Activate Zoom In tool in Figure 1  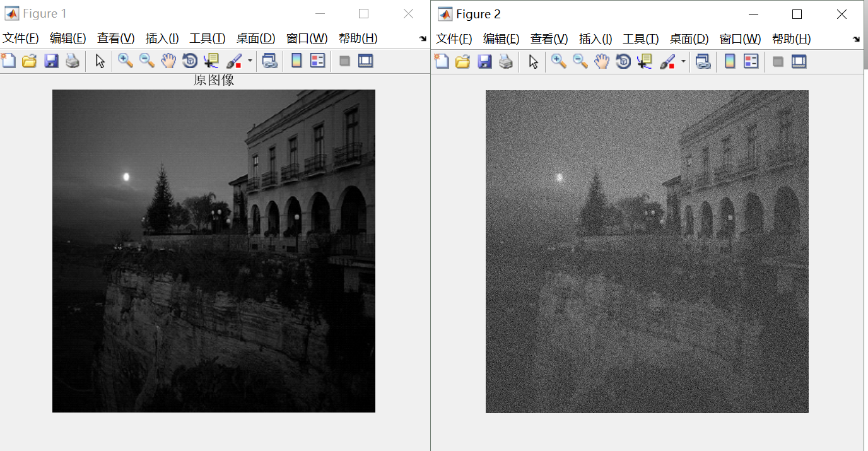[126, 61]
